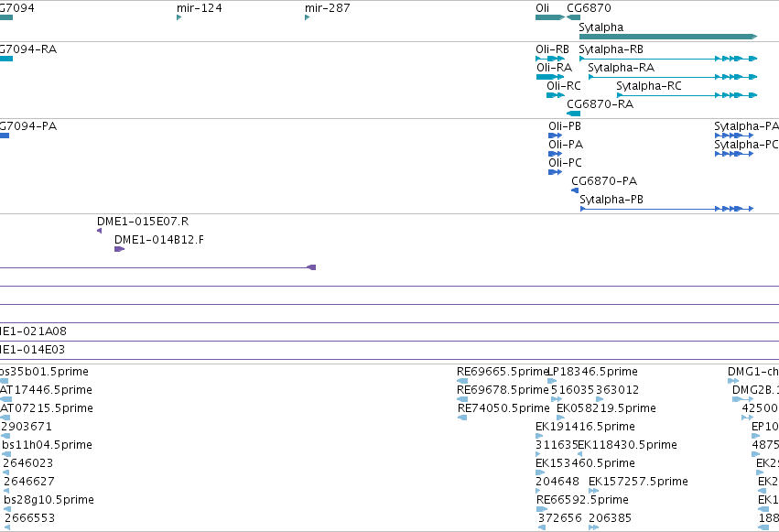Click the 516035 EST label
Viewport: 779px width, 532px height.
(572, 390)
